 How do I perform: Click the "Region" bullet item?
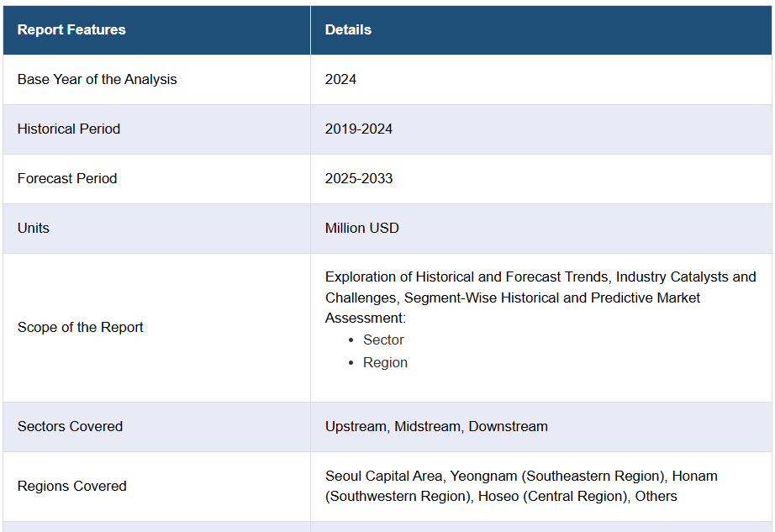385,362
